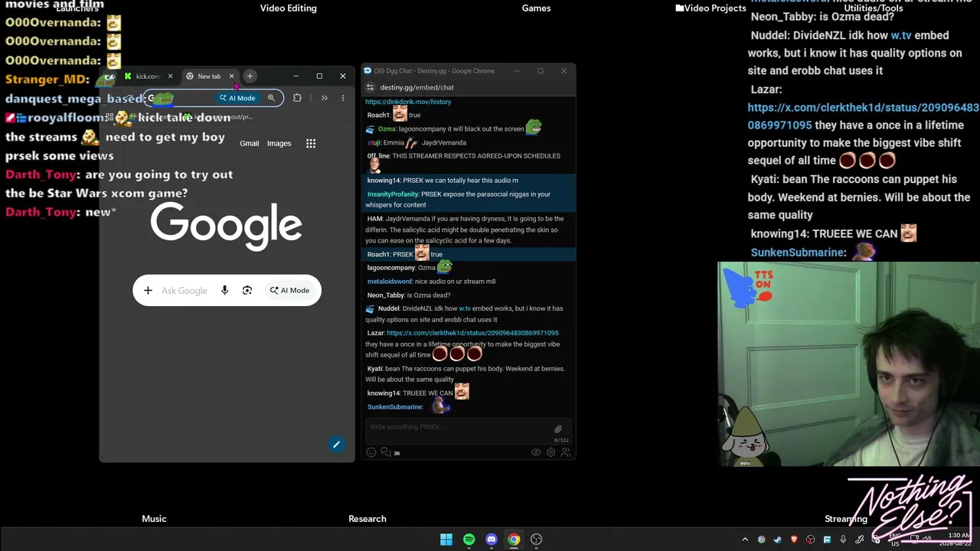The width and height of the screenshot is (980, 551).
Task: Click the customize Chrome pencil button
Action: coord(336,445)
